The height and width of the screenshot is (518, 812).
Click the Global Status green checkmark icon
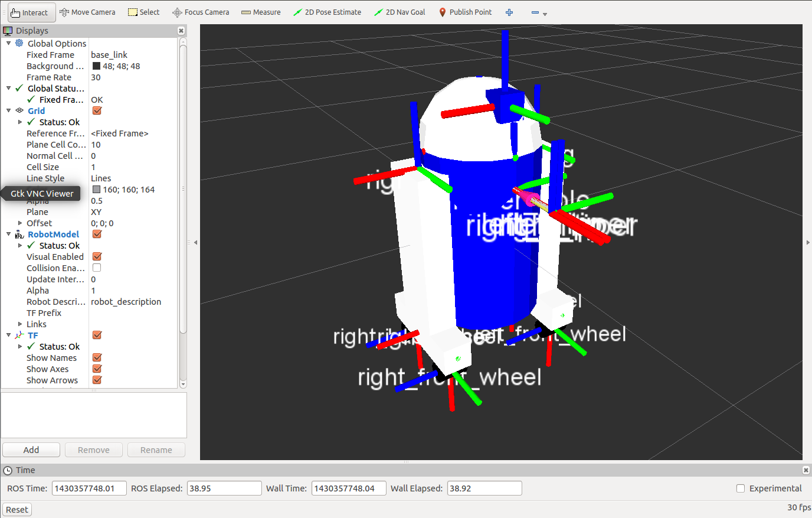pyautogui.click(x=19, y=88)
